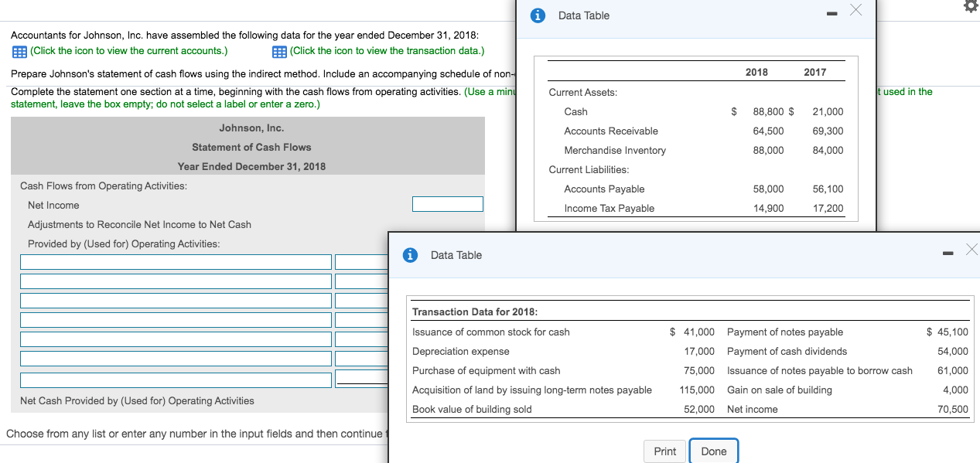Select the fifth adjustment label field
Screen dimensions: 980x463
coord(176,339)
